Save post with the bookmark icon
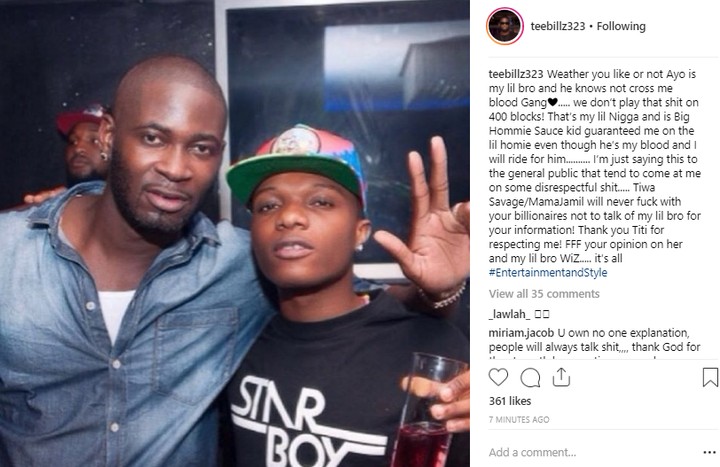 coord(710,377)
